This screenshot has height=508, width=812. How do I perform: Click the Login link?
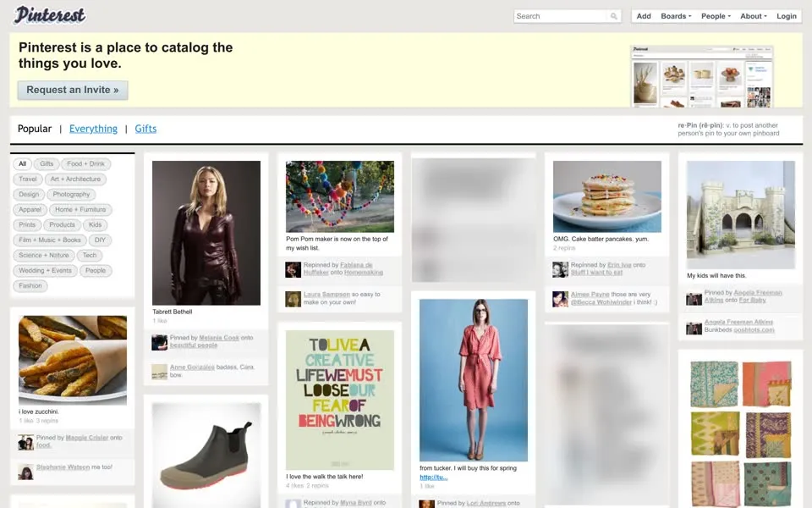pos(786,16)
